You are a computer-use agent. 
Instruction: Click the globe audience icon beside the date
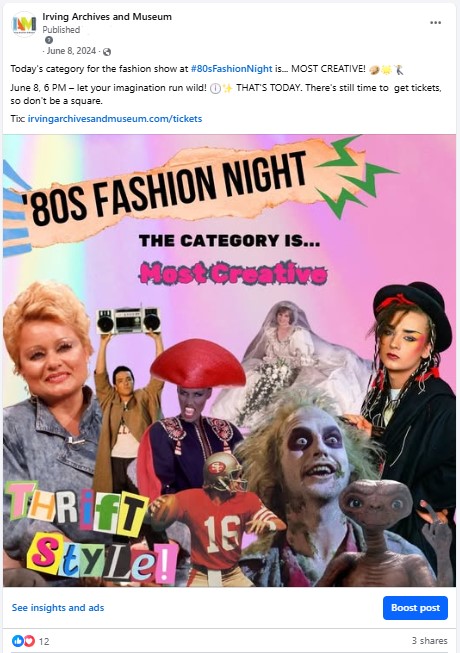107,52
